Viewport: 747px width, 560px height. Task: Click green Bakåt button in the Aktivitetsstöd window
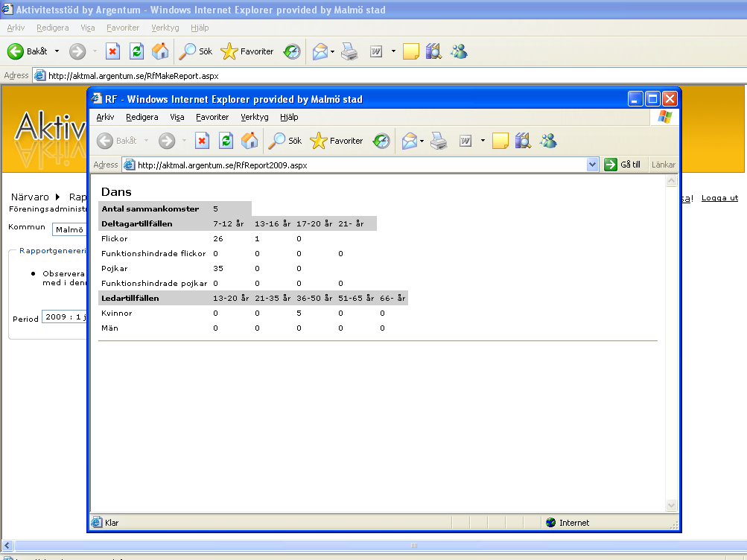(x=27, y=51)
